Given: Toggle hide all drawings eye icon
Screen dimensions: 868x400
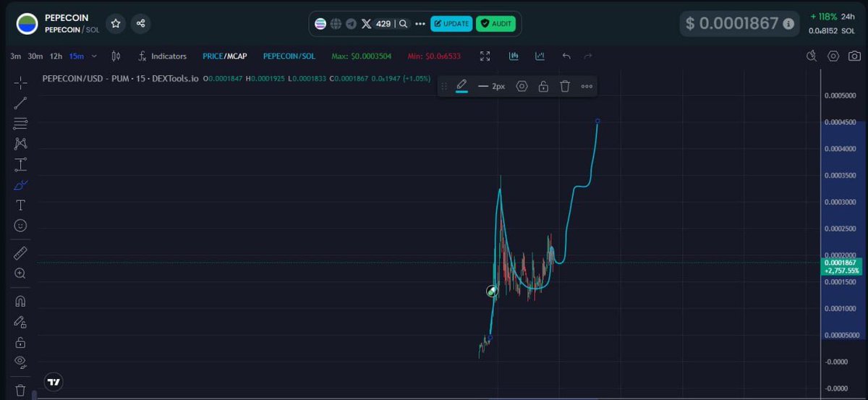Looking at the screenshot, I should point(20,362).
